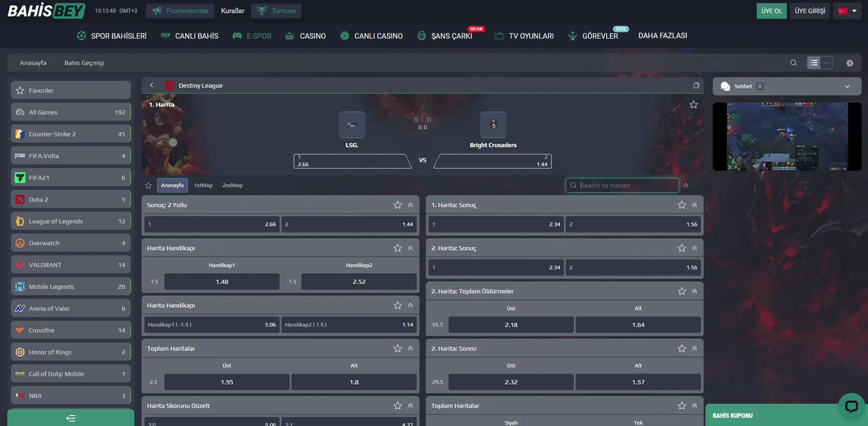
Task: Open the Turnuva button
Action: (276, 10)
